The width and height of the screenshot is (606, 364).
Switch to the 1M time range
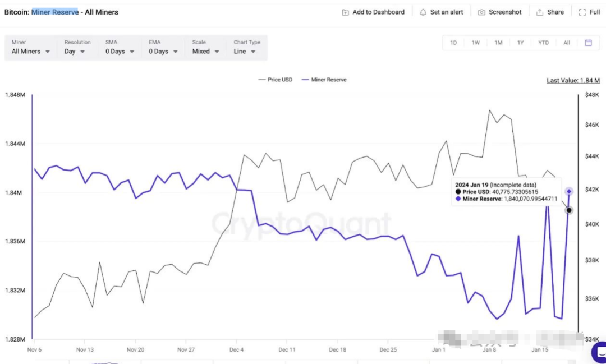click(498, 43)
